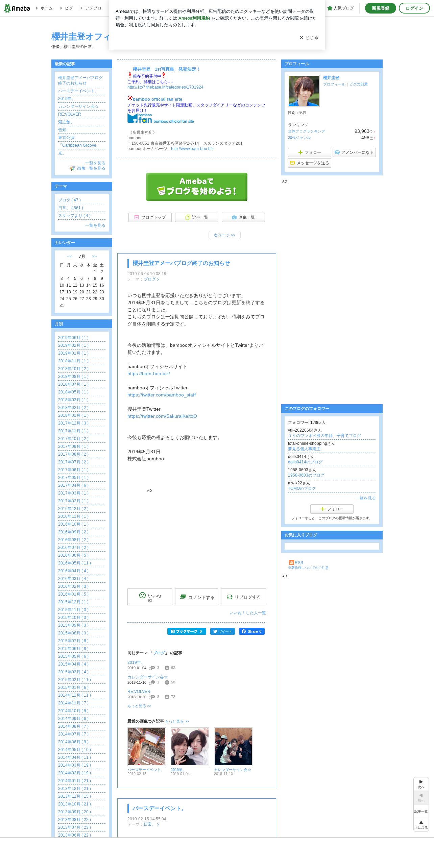This screenshot has width=434, height=868.
Task: Open ピグの部屋 link in profile
Action: 358,84
